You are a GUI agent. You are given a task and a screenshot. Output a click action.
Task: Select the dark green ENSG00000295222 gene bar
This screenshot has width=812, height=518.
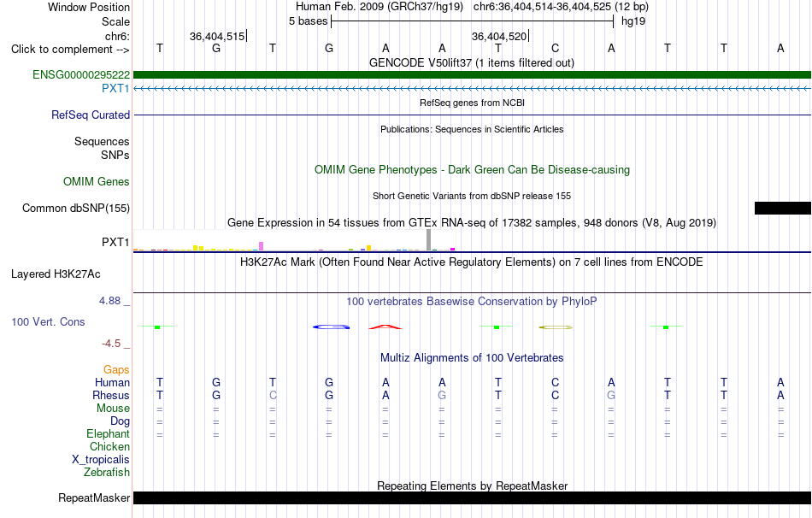[x=472, y=74]
